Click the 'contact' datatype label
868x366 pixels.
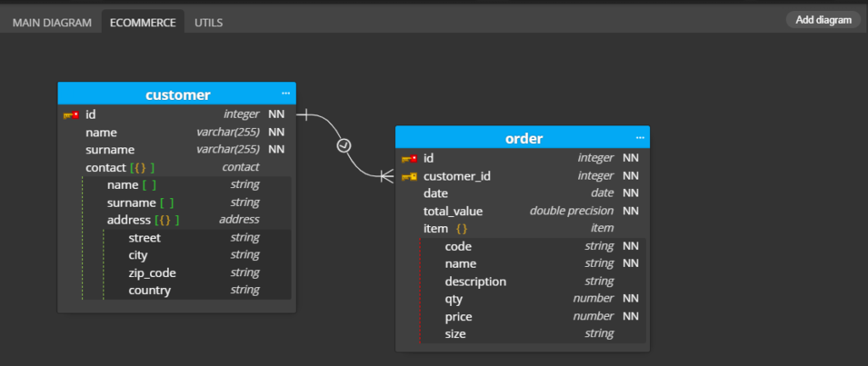point(241,167)
